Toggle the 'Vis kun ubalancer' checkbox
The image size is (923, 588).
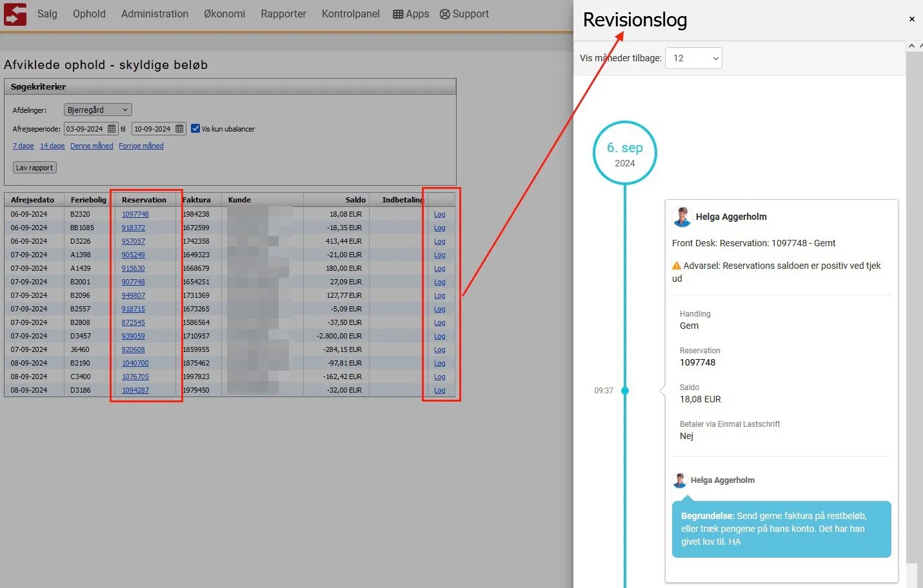point(195,129)
